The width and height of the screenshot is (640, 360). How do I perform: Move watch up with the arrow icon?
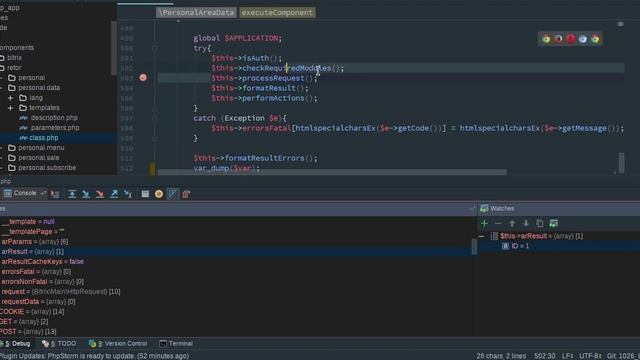(x=512, y=223)
